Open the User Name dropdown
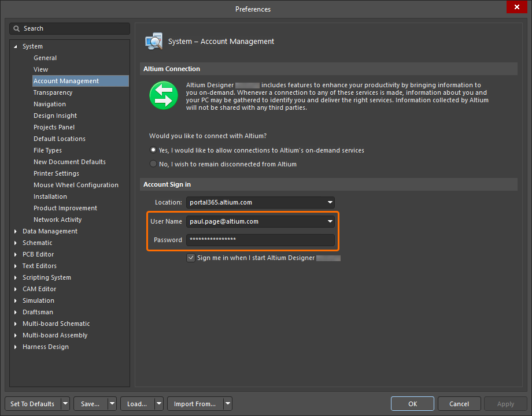This screenshot has height=416, width=532. (330, 221)
